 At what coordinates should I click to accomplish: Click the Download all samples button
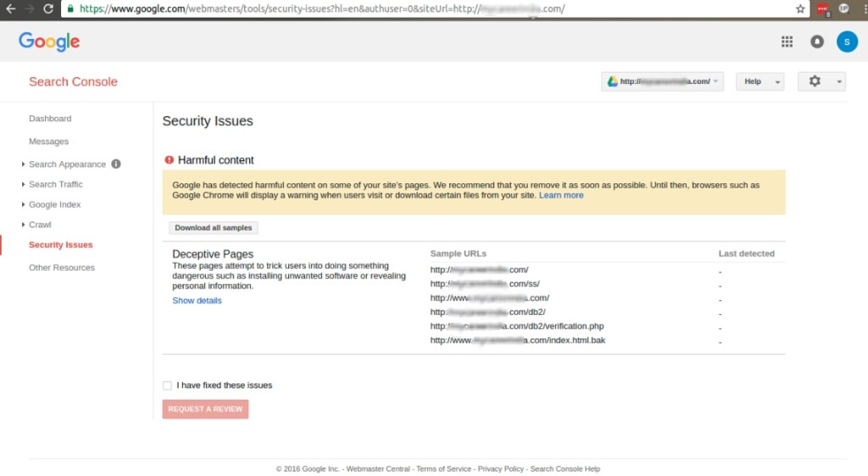pyautogui.click(x=214, y=227)
